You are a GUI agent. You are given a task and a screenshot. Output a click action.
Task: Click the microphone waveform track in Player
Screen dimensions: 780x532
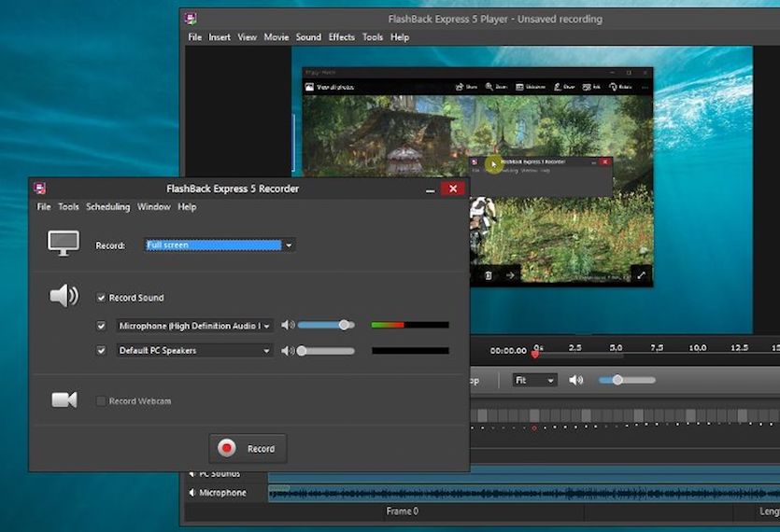click(524, 493)
